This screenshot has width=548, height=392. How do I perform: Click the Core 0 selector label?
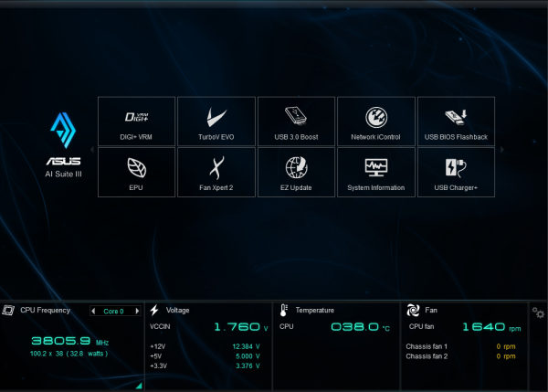(x=113, y=312)
